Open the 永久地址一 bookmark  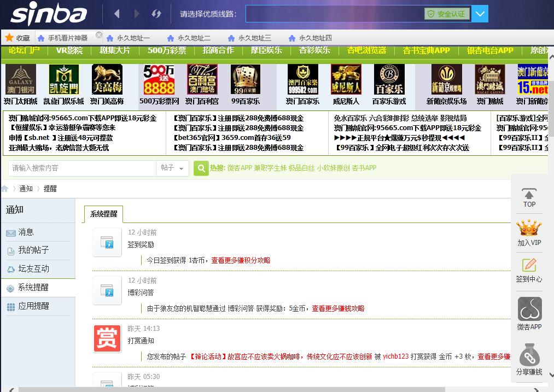pos(129,38)
